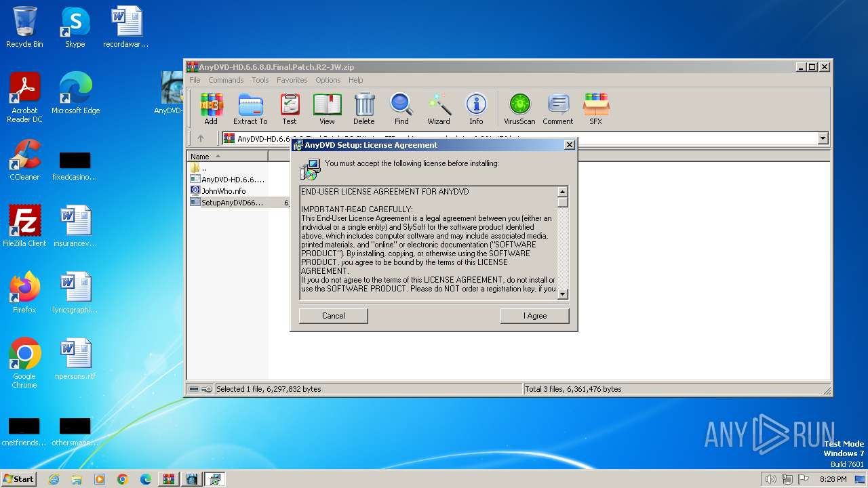Image resolution: width=868 pixels, height=488 pixels.
Task: Expand the archive path dropdown arrow
Action: [x=823, y=138]
